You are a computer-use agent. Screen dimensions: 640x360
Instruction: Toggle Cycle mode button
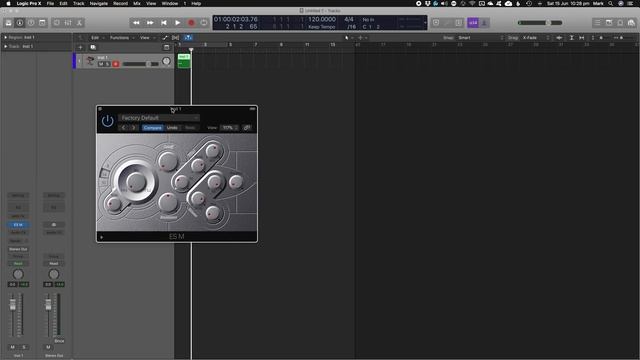coord(204,23)
